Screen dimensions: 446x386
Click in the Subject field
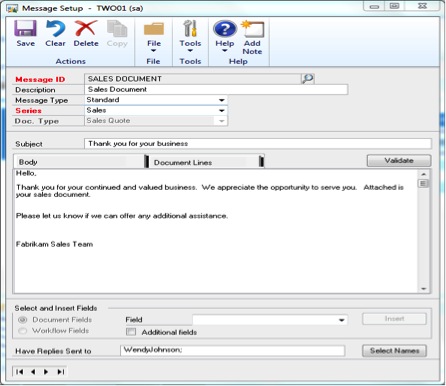coord(258,144)
